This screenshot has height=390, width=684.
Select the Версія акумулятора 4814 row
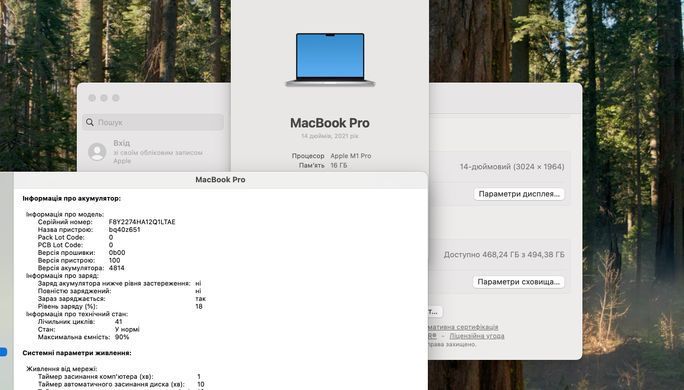point(81,268)
